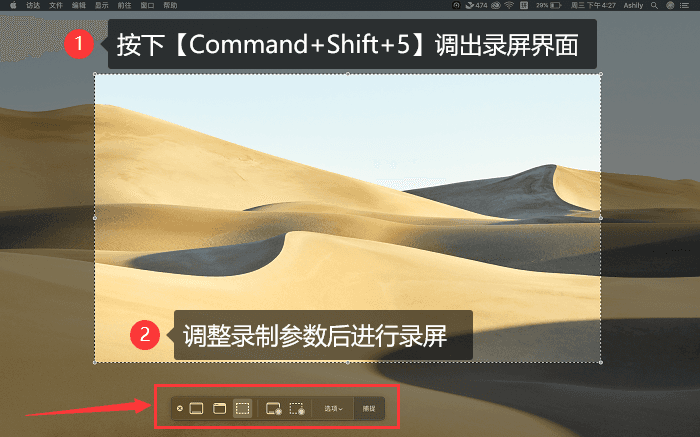700x437 pixels.
Task: Click the Ashily user name menu
Action: (633, 5)
